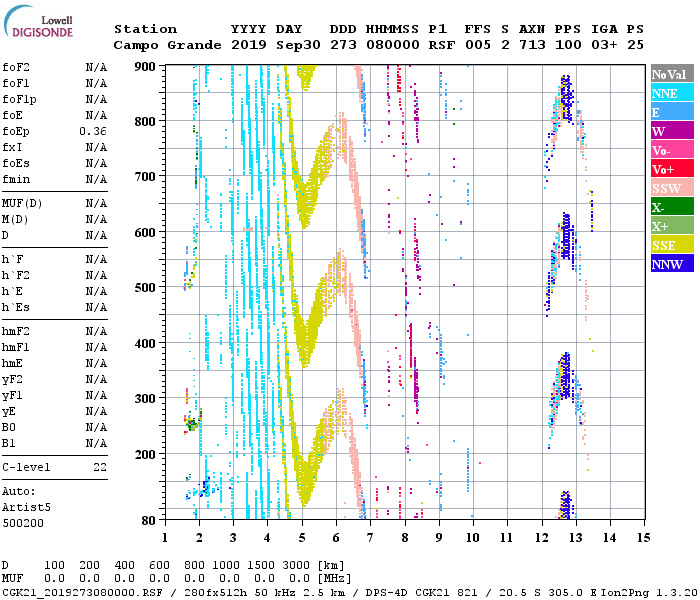Click the h`Es parameter label
The width and height of the screenshot is (700, 600).
[x=16, y=308]
